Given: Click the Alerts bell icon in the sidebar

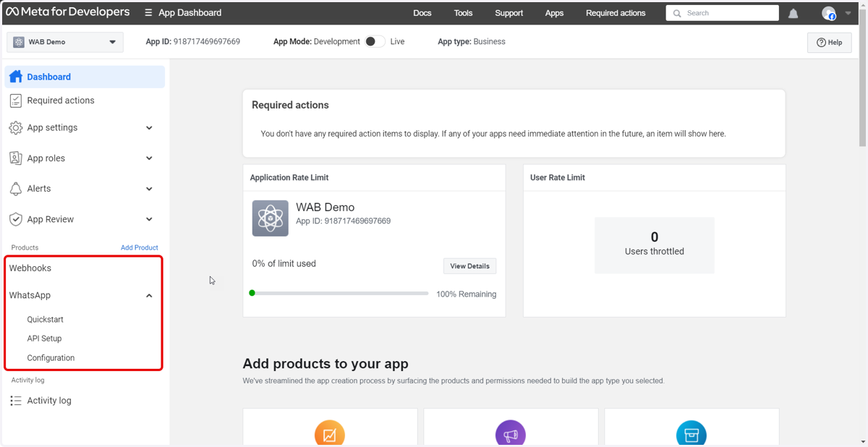Looking at the screenshot, I should [x=15, y=189].
